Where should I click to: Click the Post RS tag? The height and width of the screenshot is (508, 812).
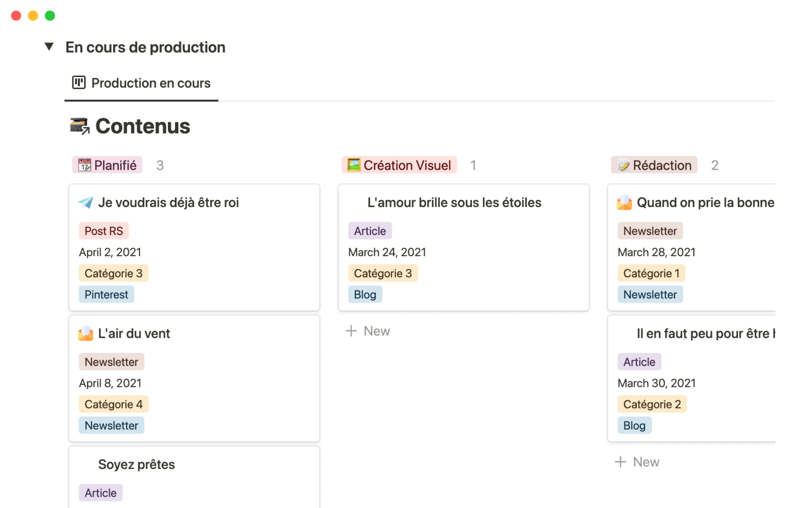pyautogui.click(x=104, y=231)
